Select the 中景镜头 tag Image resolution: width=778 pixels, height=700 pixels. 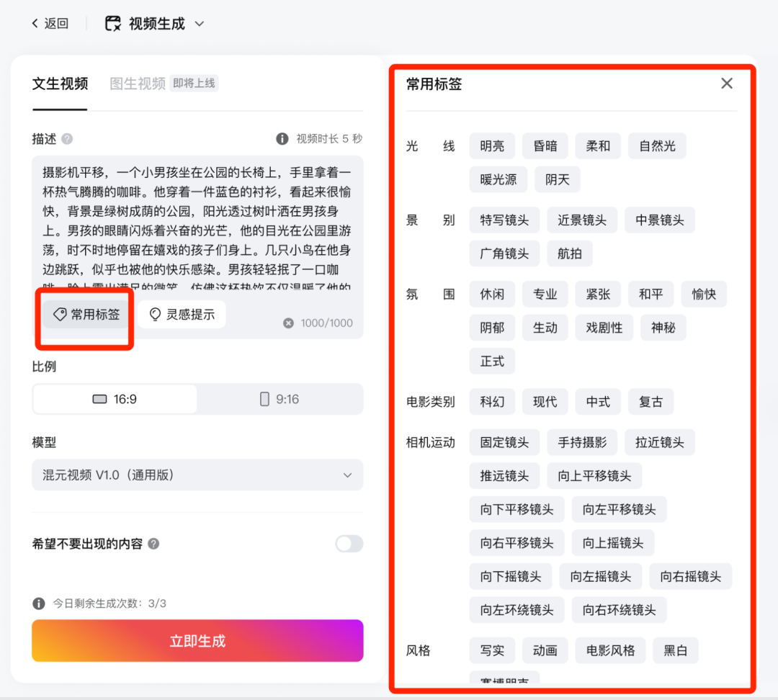coord(659,220)
